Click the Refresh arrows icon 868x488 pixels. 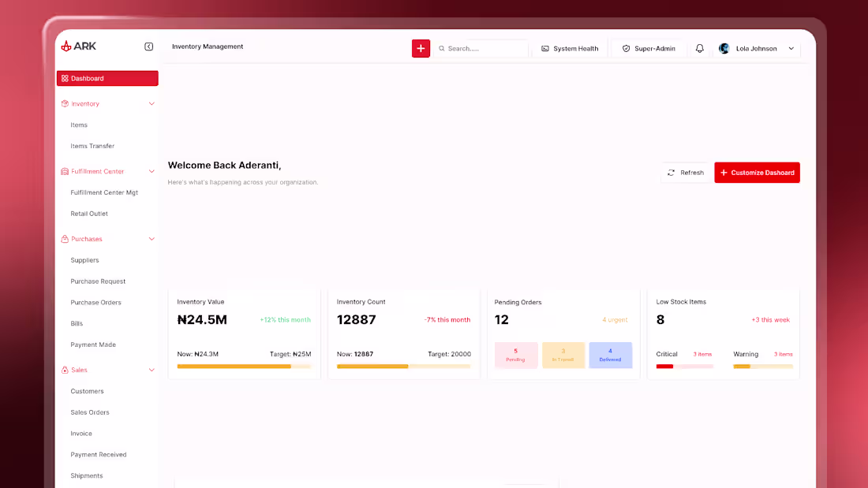671,173
